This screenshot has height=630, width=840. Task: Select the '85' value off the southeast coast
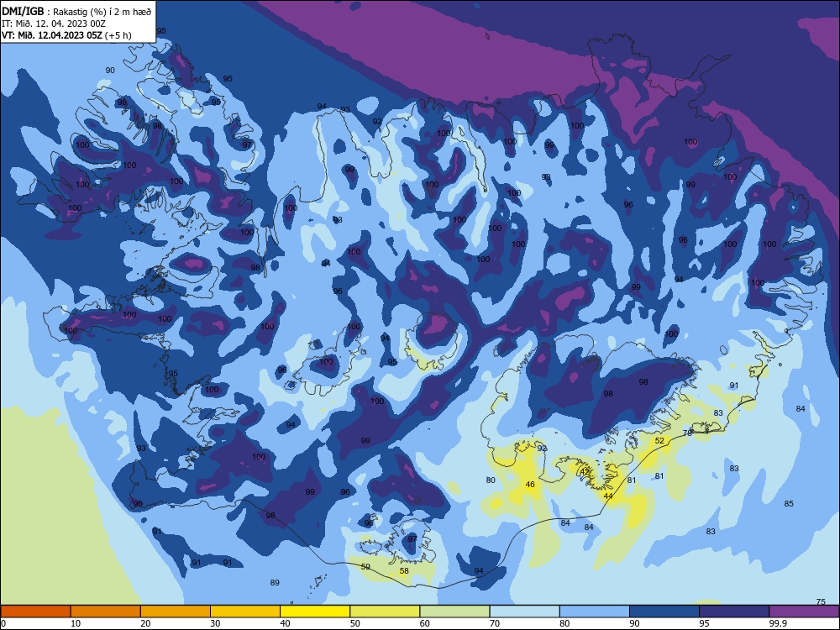coord(789,503)
